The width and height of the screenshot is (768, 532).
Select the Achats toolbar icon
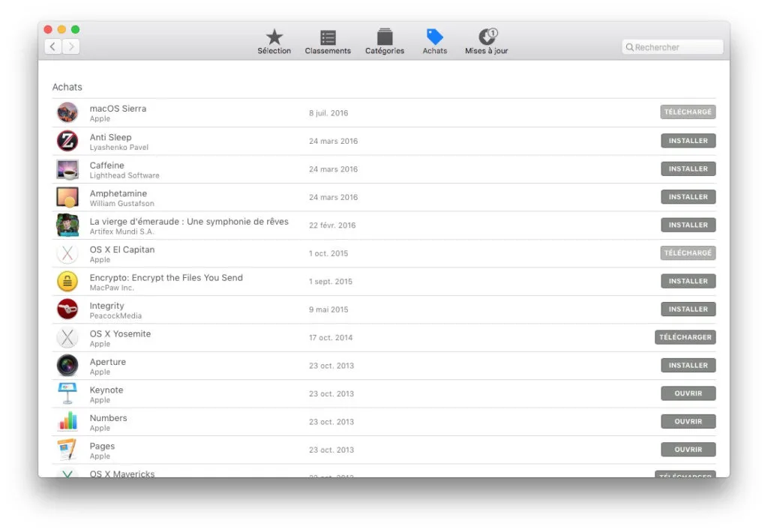pos(434,39)
